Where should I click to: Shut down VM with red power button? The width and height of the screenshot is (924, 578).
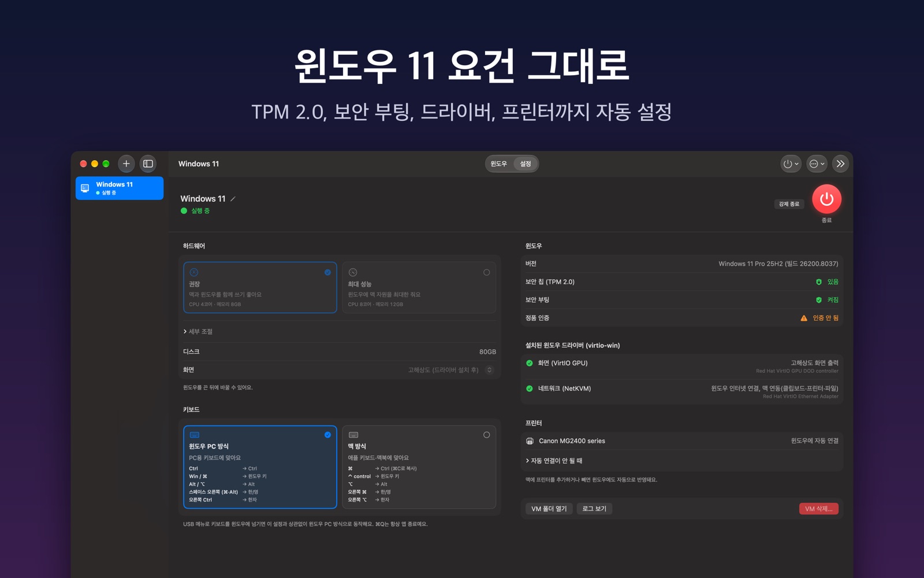[826, 199]
